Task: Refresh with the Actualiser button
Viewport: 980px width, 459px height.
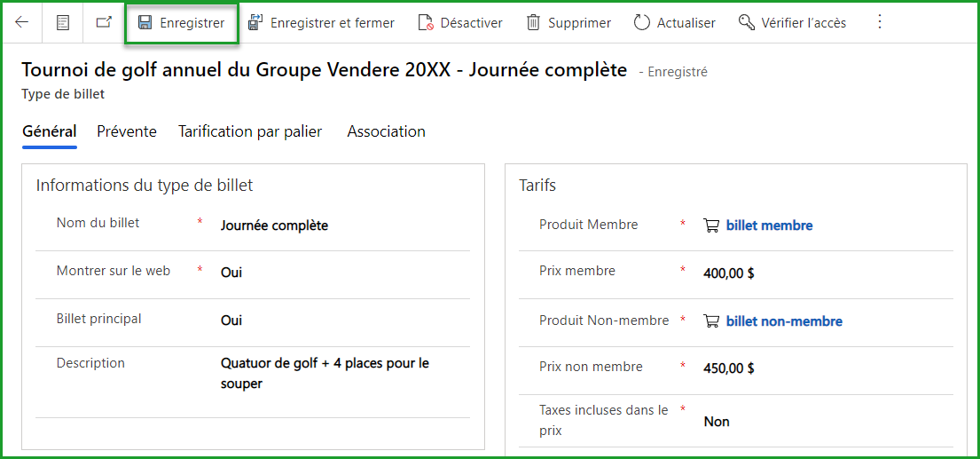Action: (x=675, y=23)
